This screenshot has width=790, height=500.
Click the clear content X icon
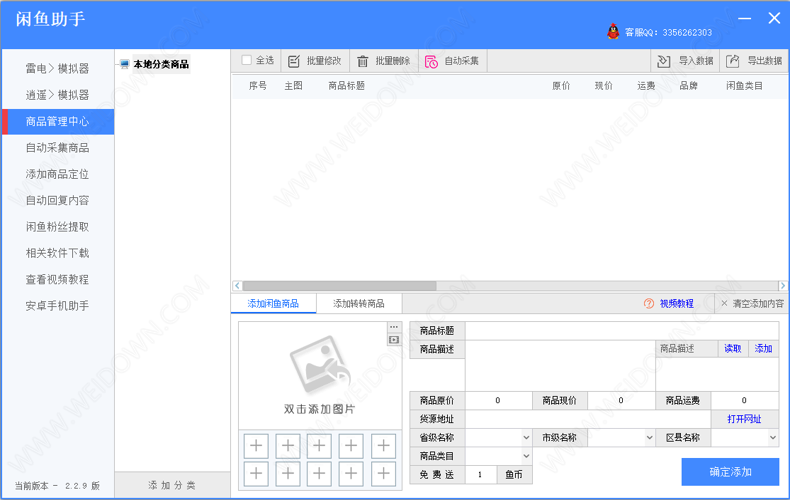pyautogui.click(x=724, y=303)
